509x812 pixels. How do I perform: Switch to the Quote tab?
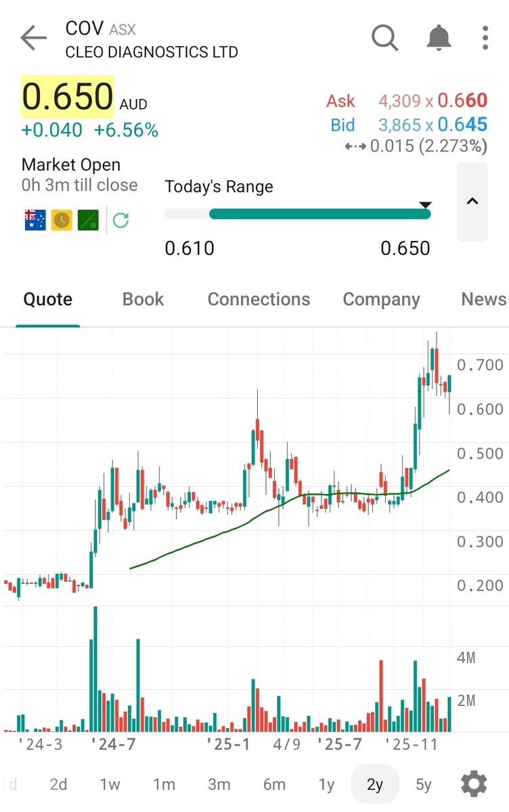[x=47, y=300]
